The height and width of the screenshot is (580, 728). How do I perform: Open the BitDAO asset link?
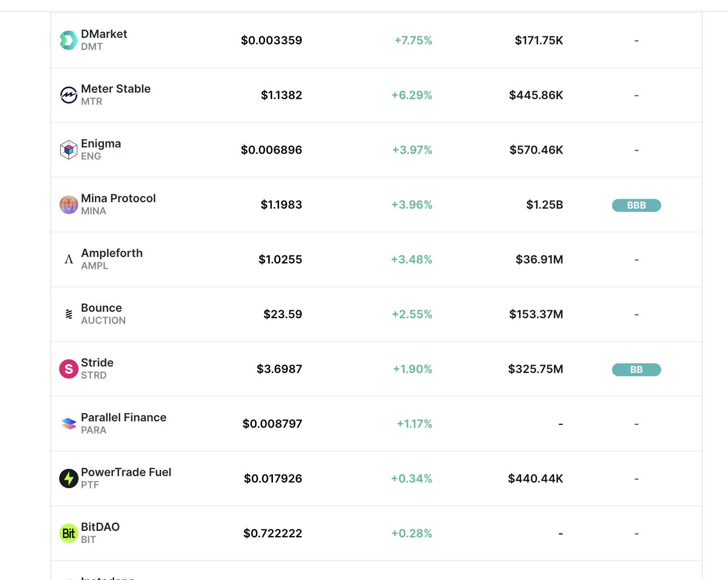tap(100, 527)
